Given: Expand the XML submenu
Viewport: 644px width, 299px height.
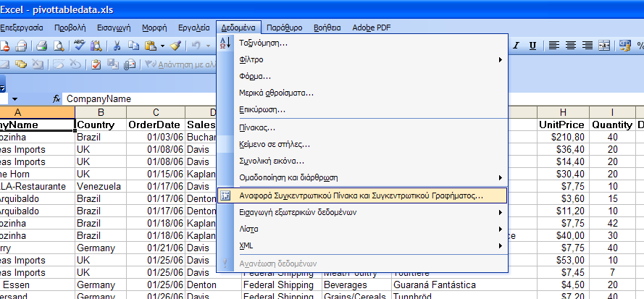Looking at the screenshot, I should point(501,246).
